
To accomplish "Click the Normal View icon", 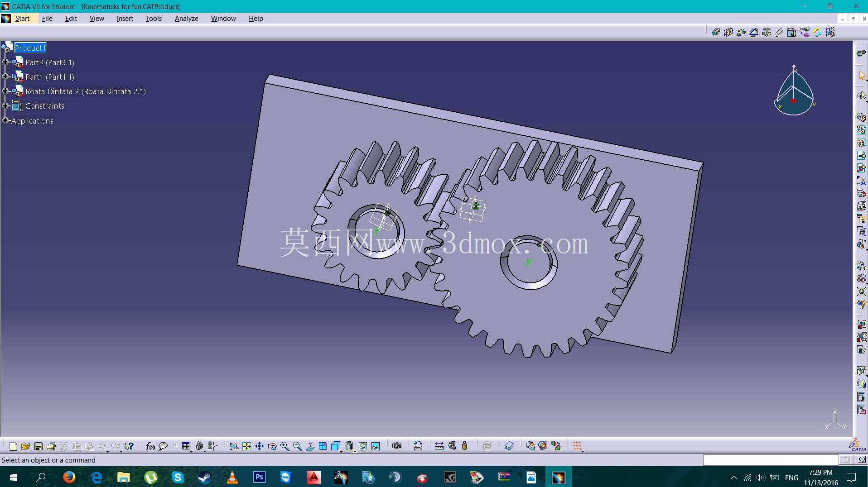I will tap(310, 446).
